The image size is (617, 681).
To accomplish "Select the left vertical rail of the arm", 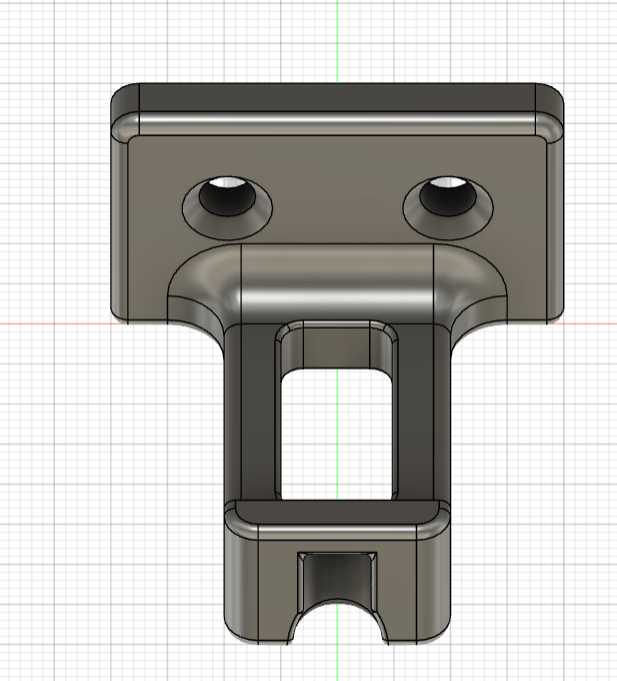I will (258, 413).
